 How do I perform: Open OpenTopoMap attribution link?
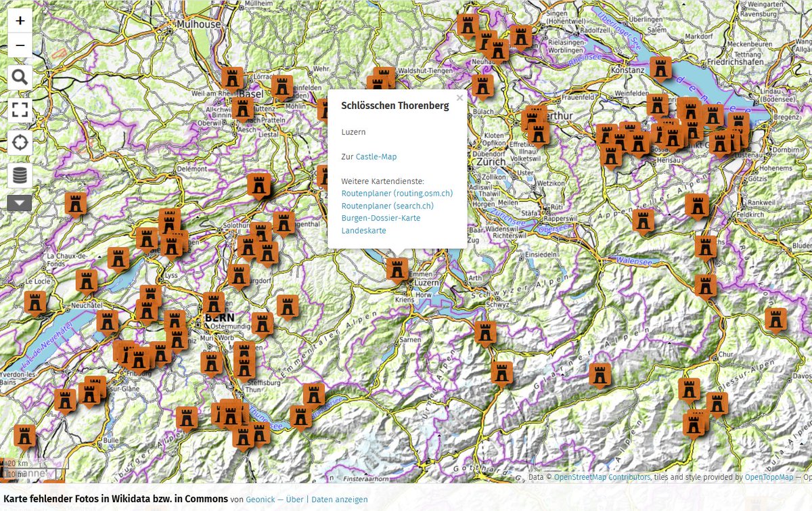pos(769,477)
